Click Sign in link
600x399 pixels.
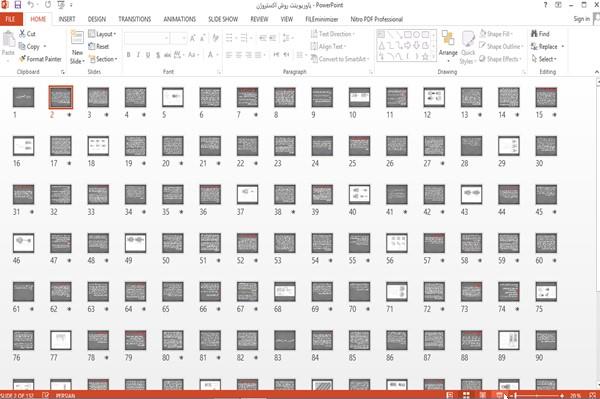pos(581,19)
